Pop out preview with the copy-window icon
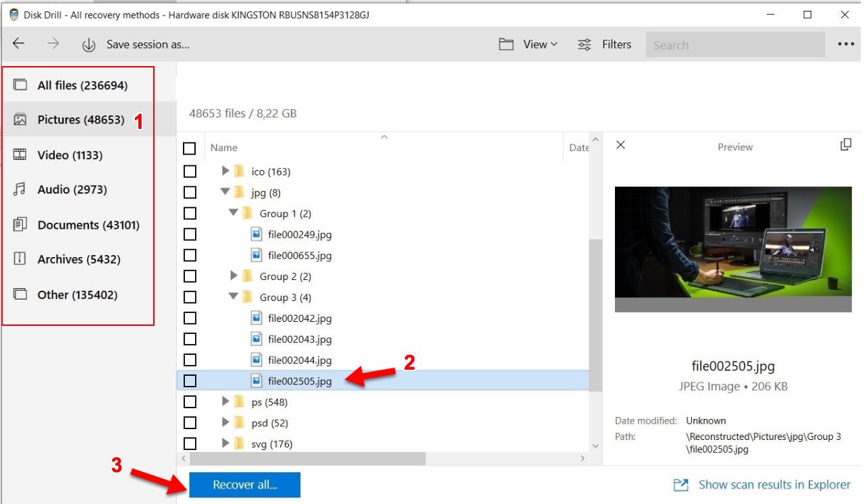 (x=845, y=145)
